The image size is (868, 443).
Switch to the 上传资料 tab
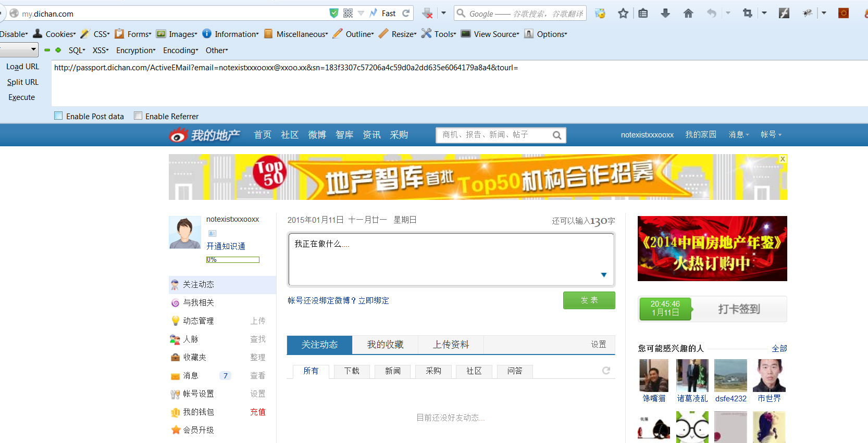click(451, 345)
